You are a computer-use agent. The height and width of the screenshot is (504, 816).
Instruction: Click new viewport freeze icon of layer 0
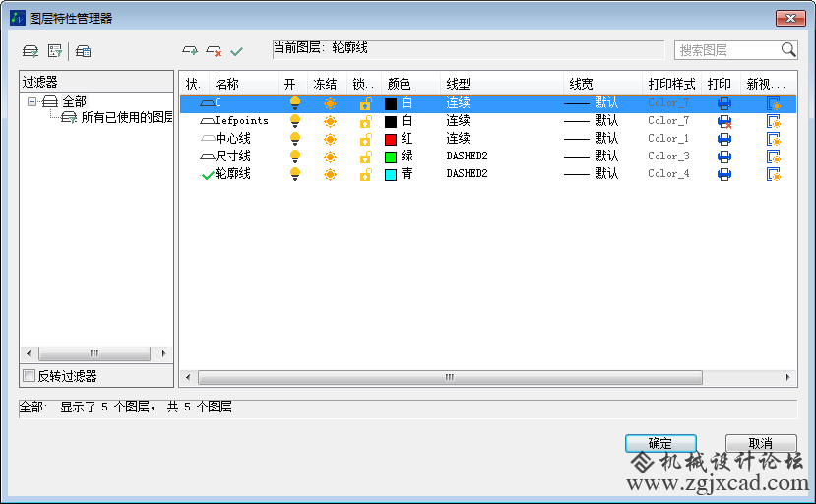(x=774, y=103)
